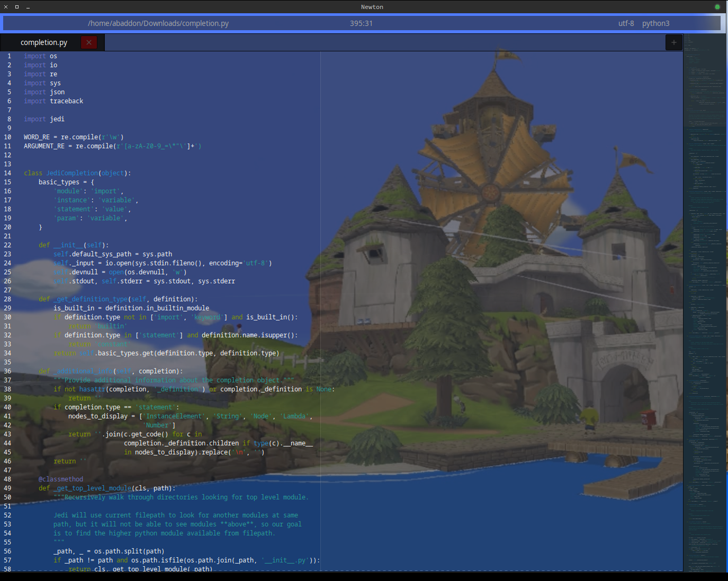Click the file path /home/abaddon/Downloads/completion.py
Viewport: 728px width, 581px height.
pos(158,23)
